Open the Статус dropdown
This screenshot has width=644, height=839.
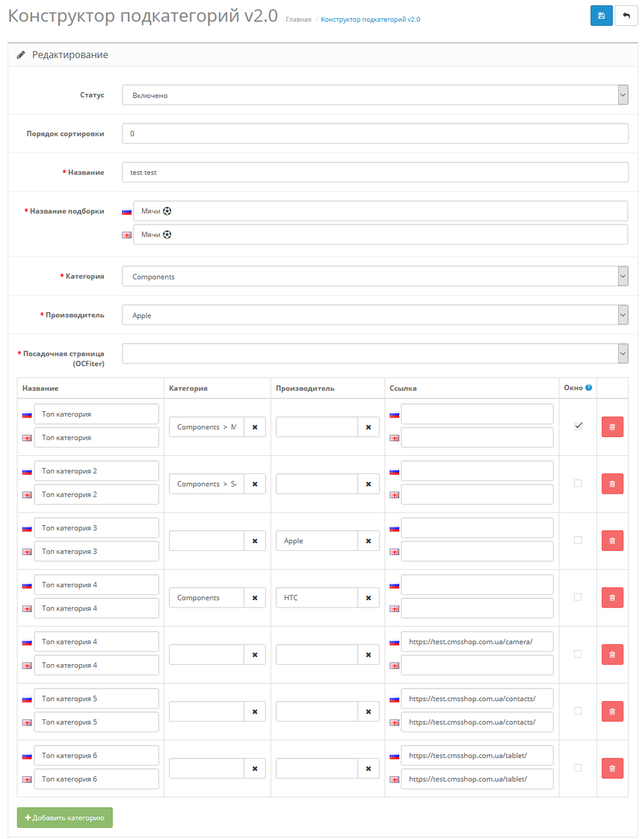click(x=375, y=95)
